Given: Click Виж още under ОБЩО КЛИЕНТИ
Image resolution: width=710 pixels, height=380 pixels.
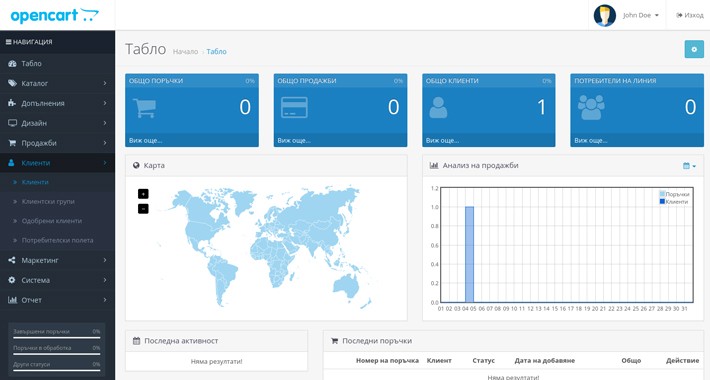Looking at the screenshot, I should coord(442,141).
